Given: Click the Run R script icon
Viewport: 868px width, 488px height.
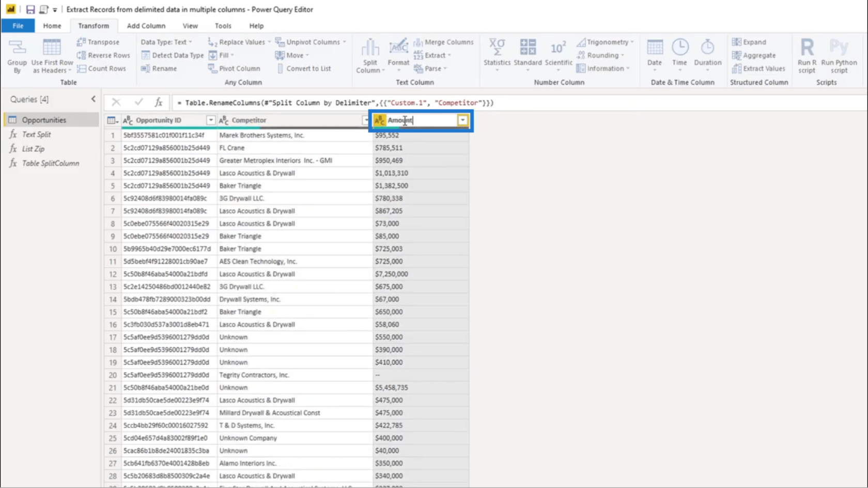Looking at the screenshot, I should pos(807,56).
